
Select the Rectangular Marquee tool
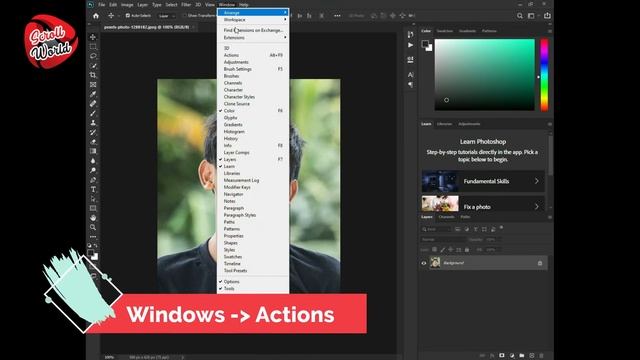click(x=93, y=47)
